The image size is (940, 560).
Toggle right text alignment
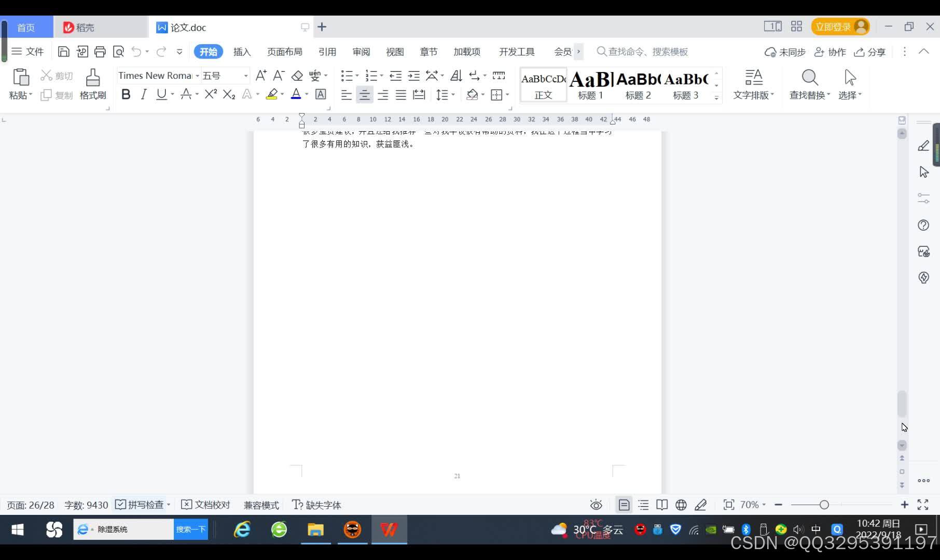383,94
